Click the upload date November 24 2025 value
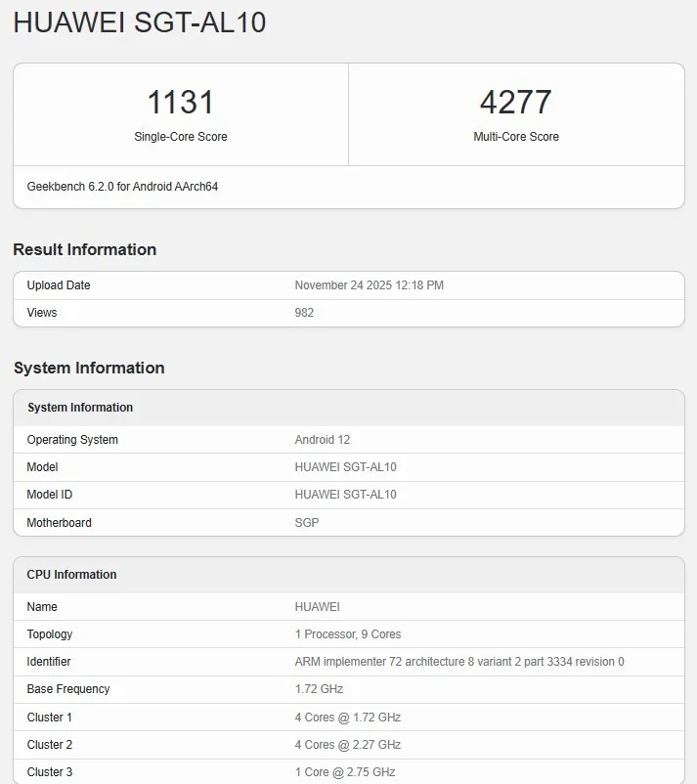 [x=369, y=285]
